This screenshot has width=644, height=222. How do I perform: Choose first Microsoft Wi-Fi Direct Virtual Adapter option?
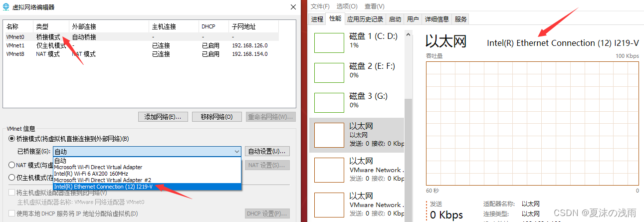click(x=147, y=167)
